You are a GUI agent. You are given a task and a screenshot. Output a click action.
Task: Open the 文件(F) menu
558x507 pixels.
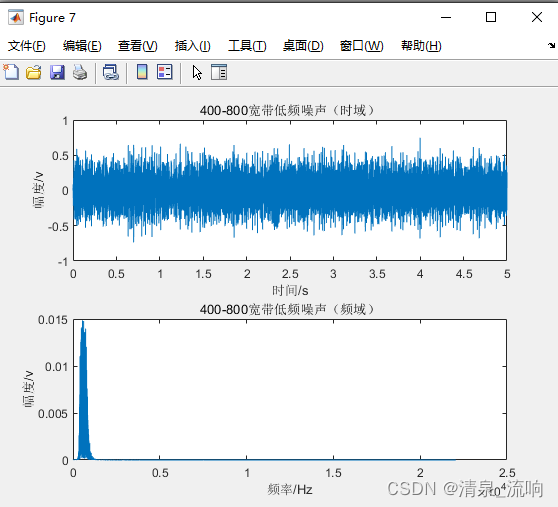27,46
